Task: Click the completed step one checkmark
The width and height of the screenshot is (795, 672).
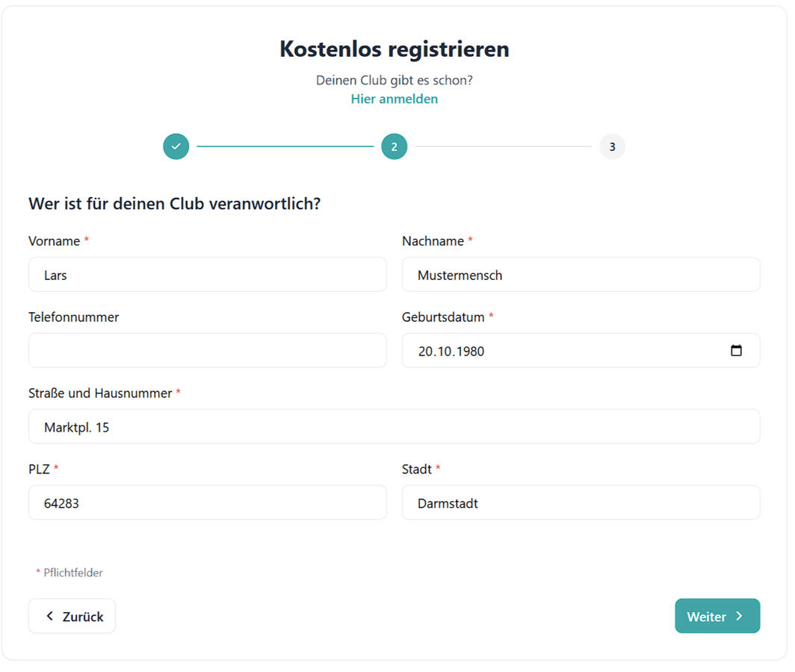Action: (176, 146)
